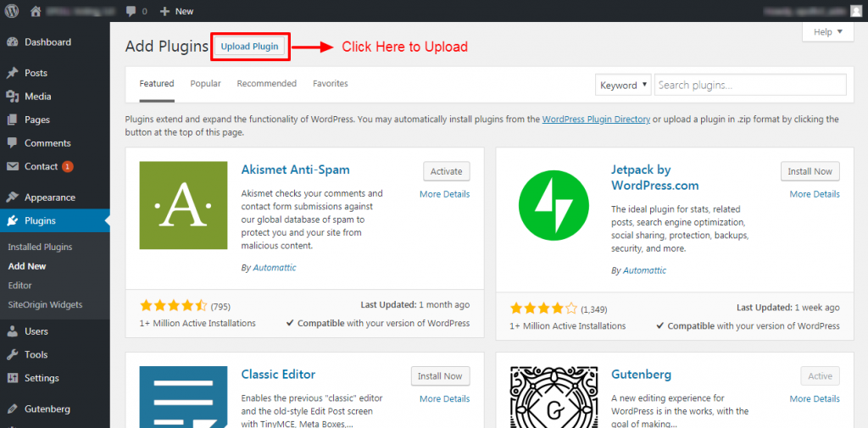
Task: Switch to the Popular tab
Action: point(205,84)
